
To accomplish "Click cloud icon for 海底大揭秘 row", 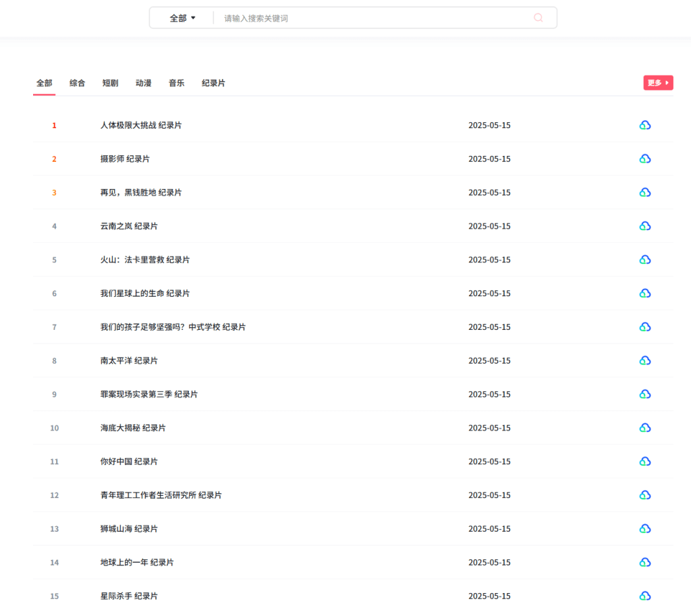I will click(x=644, y=428).
